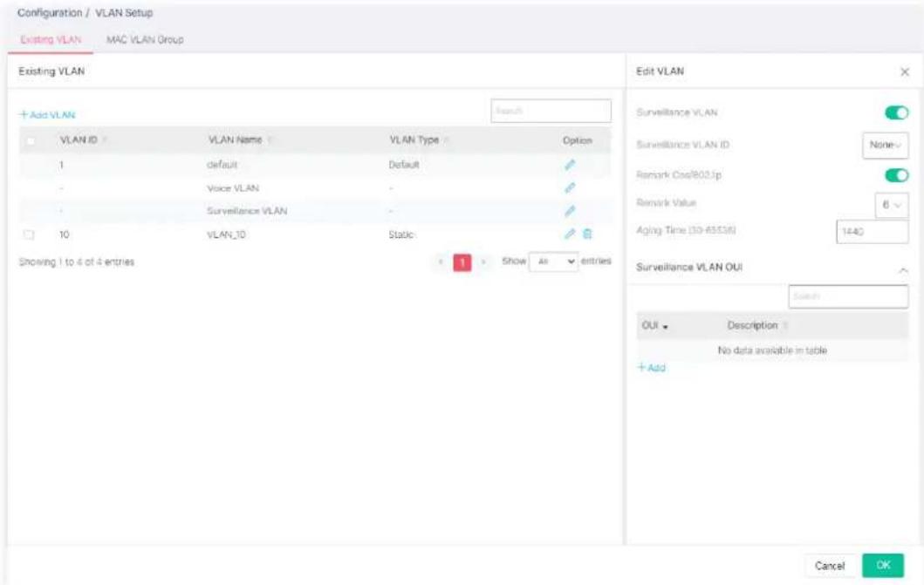
Task: Select the Surveillance VLAN name cell
Action: (247, 211)
